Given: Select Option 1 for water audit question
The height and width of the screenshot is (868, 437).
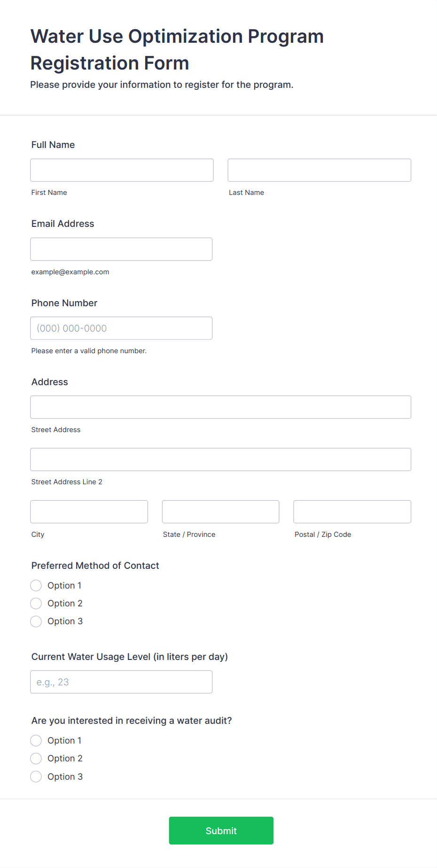Looking at the screenshot, I should pyautogui.click(x=36, y=741).
